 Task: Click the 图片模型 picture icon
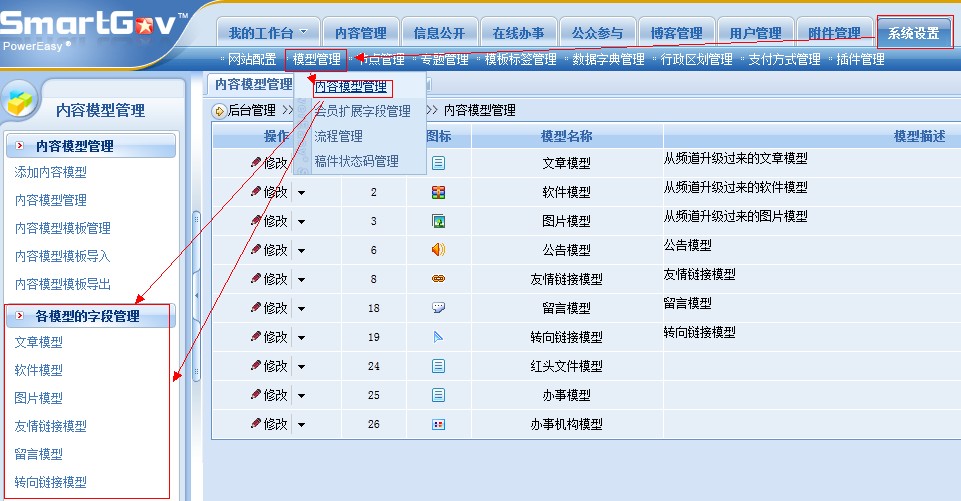coord(438,221)
